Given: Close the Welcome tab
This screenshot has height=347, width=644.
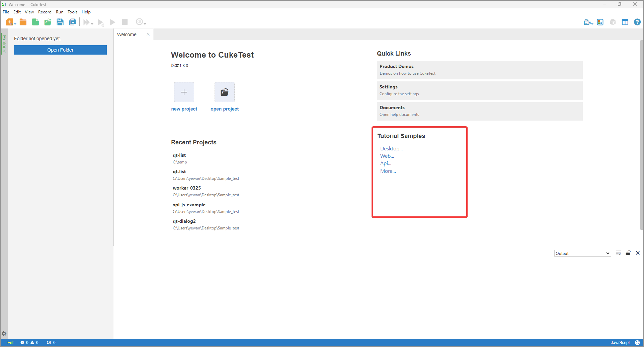Looking at the screenshot, I should coord(148,34).
